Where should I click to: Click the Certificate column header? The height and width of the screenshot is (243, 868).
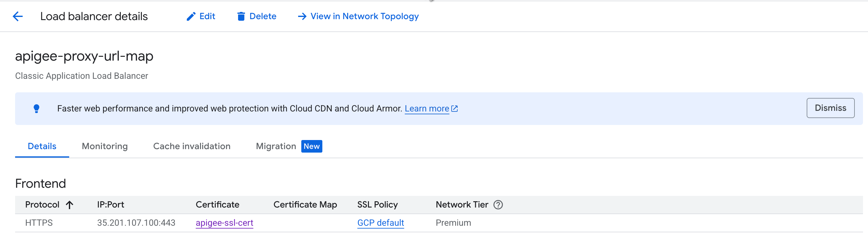click(217, 205)
